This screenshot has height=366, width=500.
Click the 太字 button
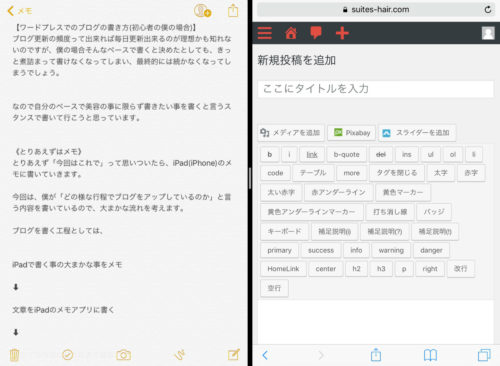(441, 173)
